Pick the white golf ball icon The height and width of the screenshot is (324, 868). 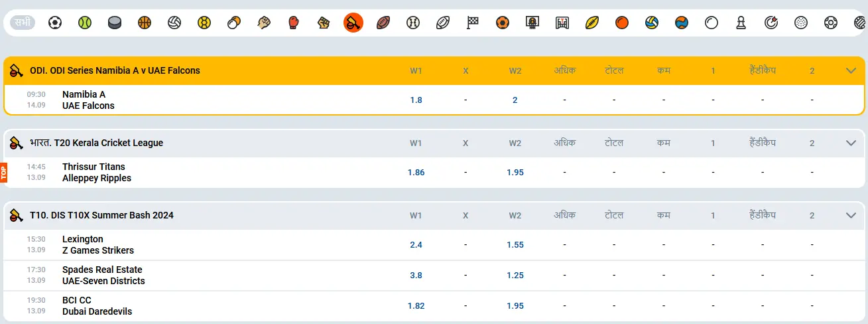coord(801,23)
